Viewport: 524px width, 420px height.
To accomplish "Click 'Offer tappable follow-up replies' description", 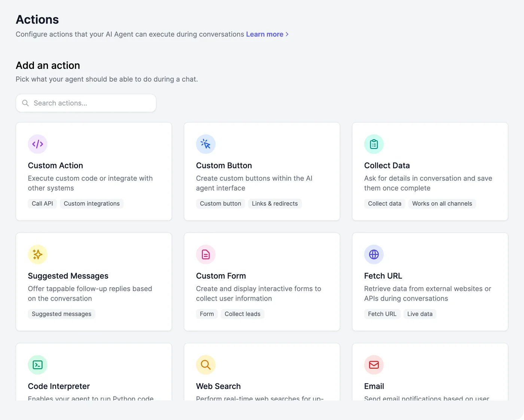I will (90, 294).
